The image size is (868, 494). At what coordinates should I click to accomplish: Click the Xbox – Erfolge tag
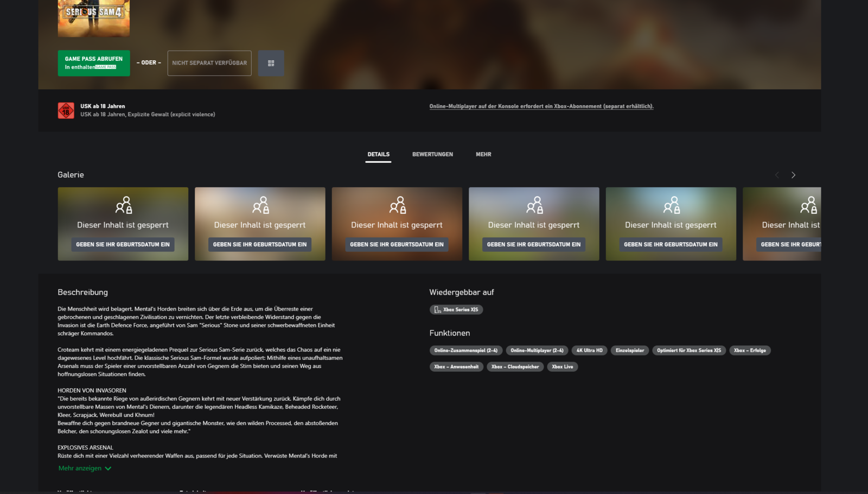click(x=750, y=351)
